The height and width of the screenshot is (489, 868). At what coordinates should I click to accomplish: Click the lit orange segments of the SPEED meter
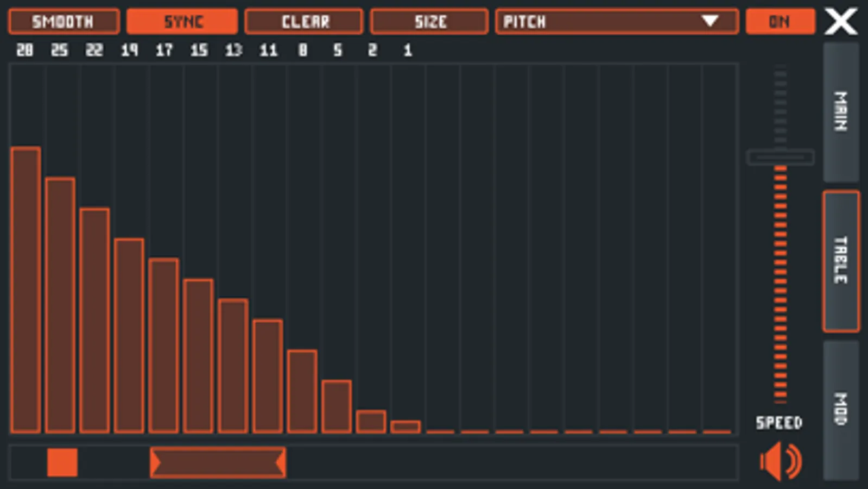coord(781,284)
